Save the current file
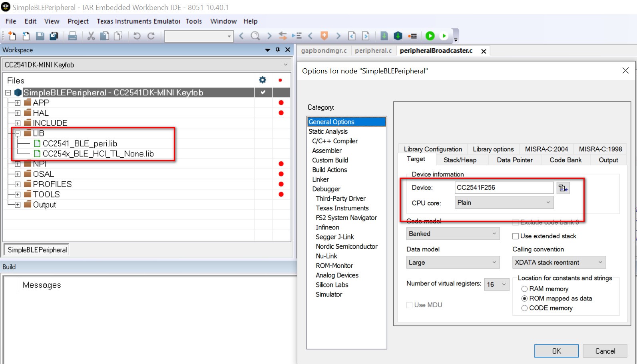637x364 pixels. pos(40,36)
